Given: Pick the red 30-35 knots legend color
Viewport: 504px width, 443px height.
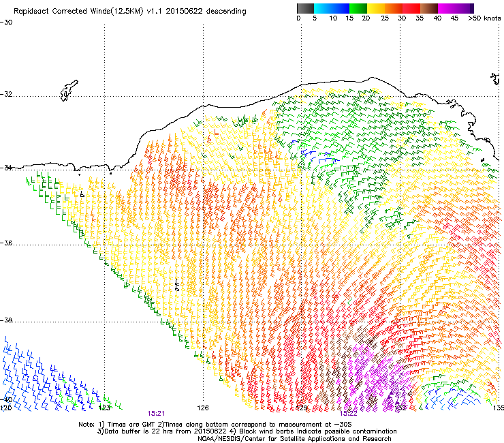Looking at the screenshot, I should coord(411,8).
